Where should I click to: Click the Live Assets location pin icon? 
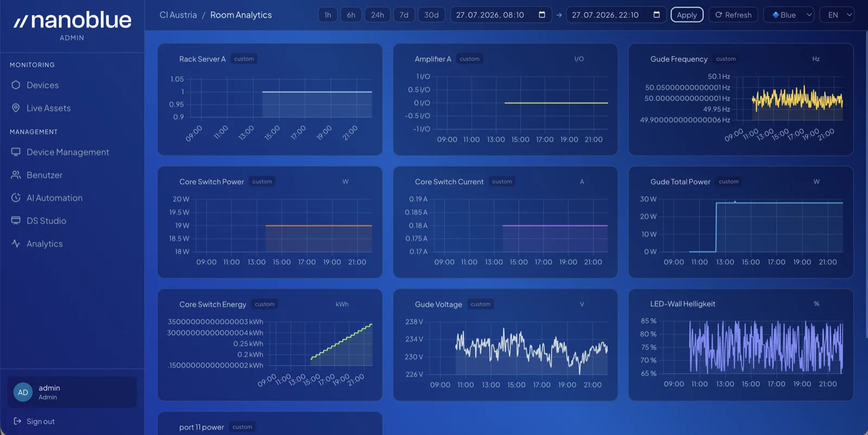[16, 108]
